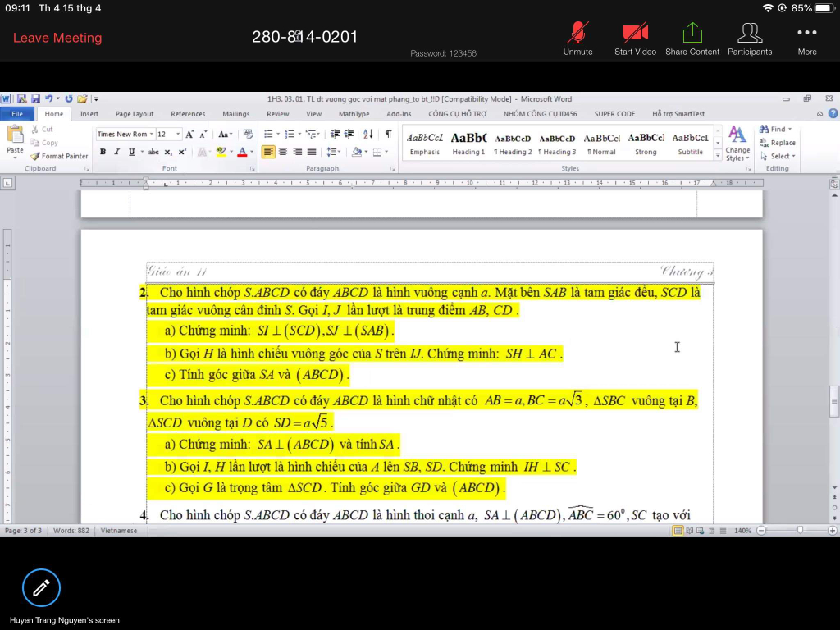
Task: Toggle Bold formatting
Action: click(x=103, y=152)
